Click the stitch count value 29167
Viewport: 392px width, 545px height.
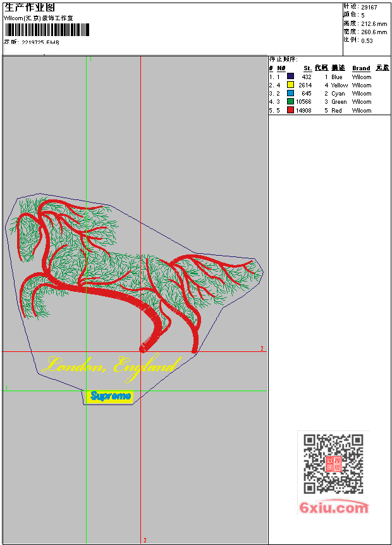point(369,7)
